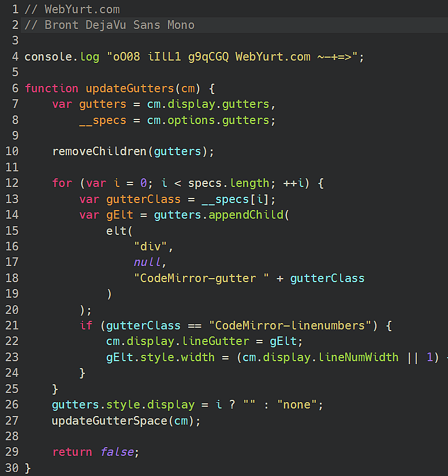Viewport: 448px width, 476px height.
Task: Click the 'Bront DejaVu Sans Mono' comment
Action: click(x=120, y=25)
